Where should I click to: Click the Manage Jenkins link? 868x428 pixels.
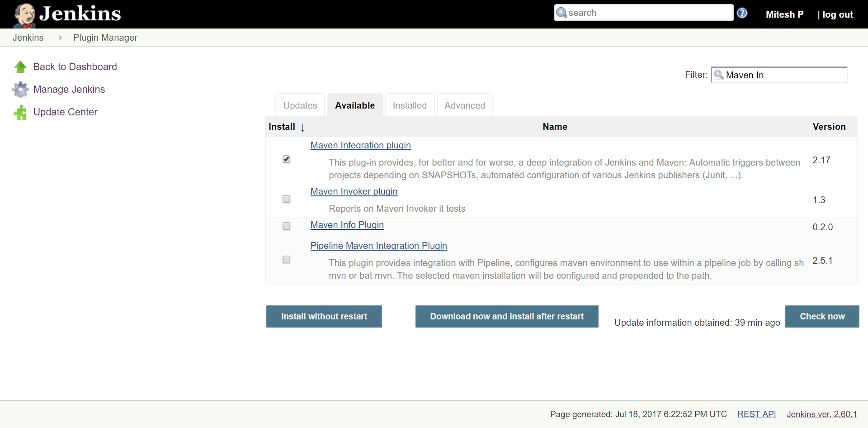click(x=69, y=90)
